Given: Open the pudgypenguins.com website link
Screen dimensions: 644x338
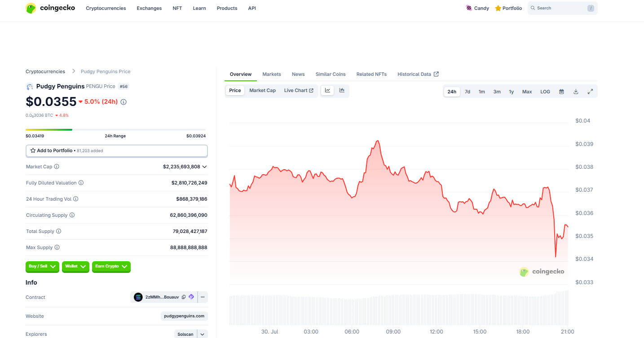Looking at the screenshot, I should 184,316.
